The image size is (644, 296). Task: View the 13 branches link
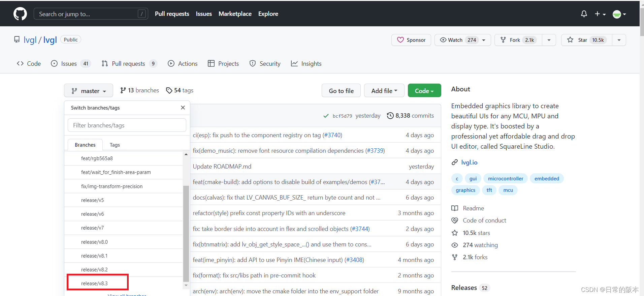click(x=139, y=90)
